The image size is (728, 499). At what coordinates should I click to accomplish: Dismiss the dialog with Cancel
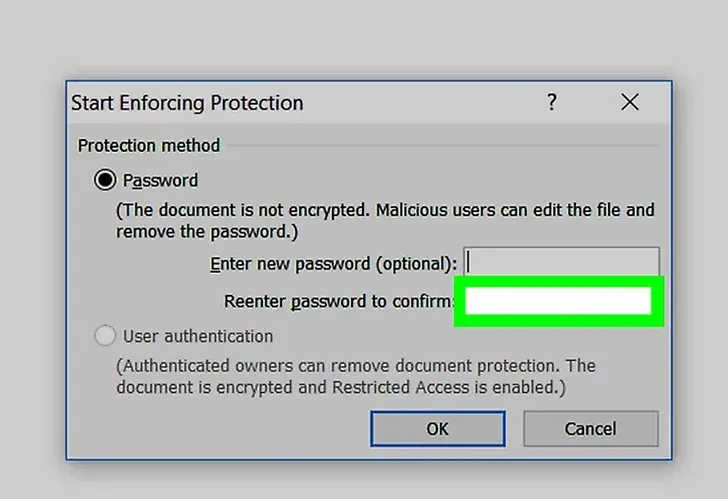(591, 428)
